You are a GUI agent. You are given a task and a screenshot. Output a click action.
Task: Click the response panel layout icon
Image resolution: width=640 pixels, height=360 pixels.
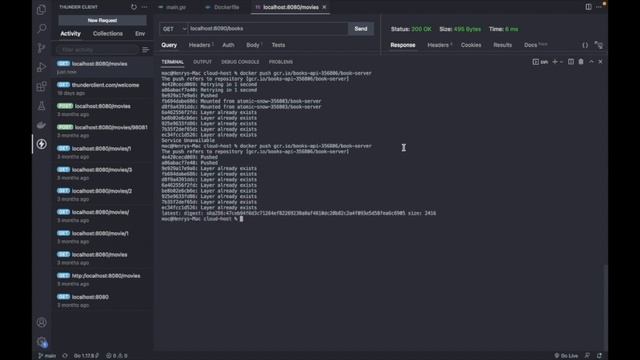click(599, 45)
